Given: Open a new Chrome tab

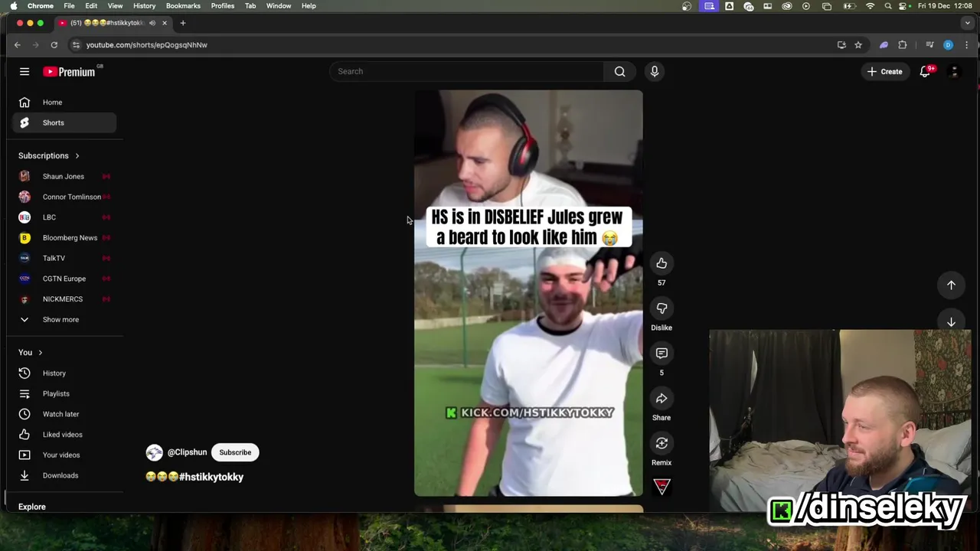Looking at the screenshot, I should [x=183, y=23].
